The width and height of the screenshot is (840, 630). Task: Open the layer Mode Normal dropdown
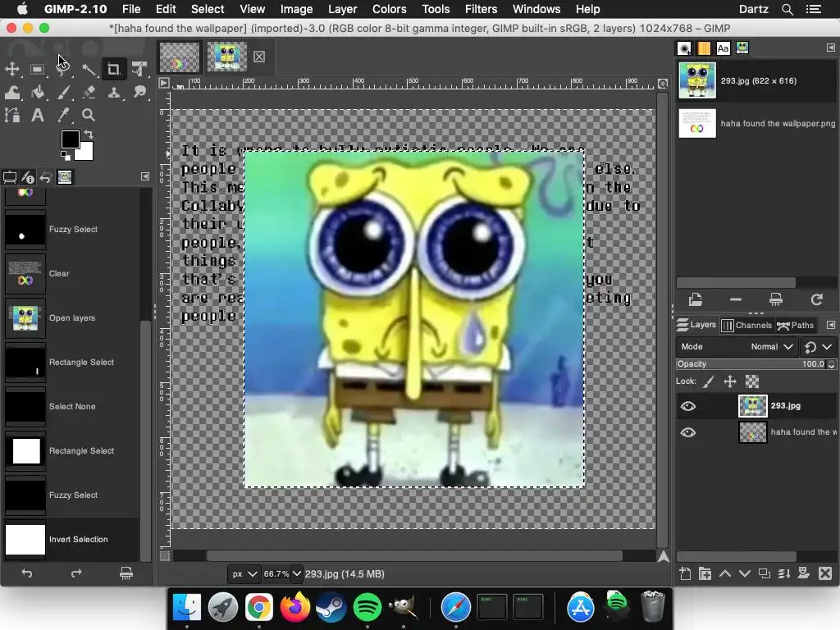737,347
